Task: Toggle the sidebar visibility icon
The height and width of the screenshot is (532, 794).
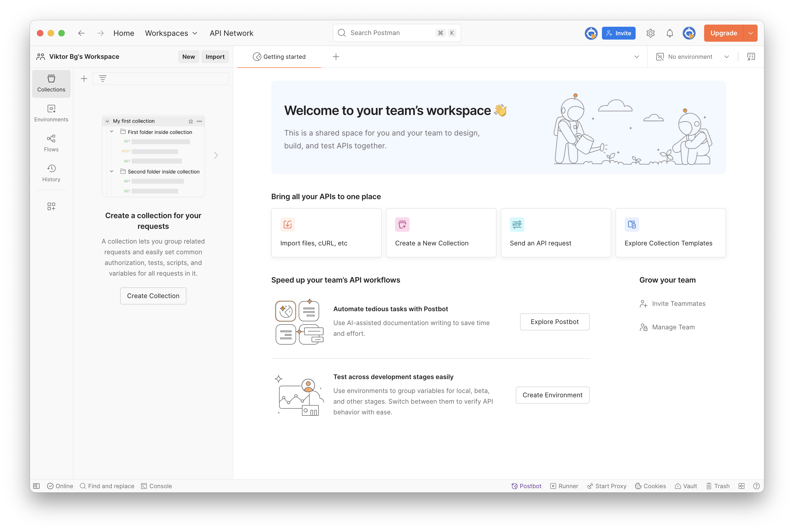Action: click(x=37, y=486)
